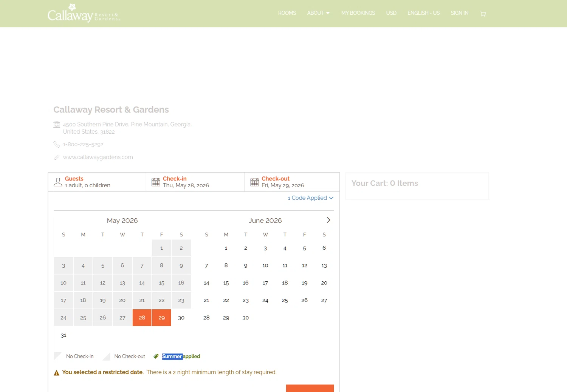Open the ROOMS menu item

pyautogui.click(x=287, y=13)
